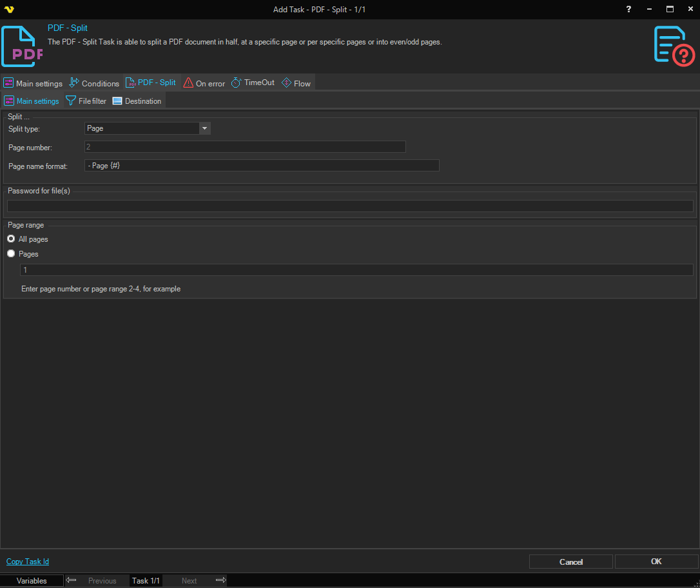Screen dimensions: 700x588
Task: Expand the Split type dropdown arrow
Action: point(204,128)
